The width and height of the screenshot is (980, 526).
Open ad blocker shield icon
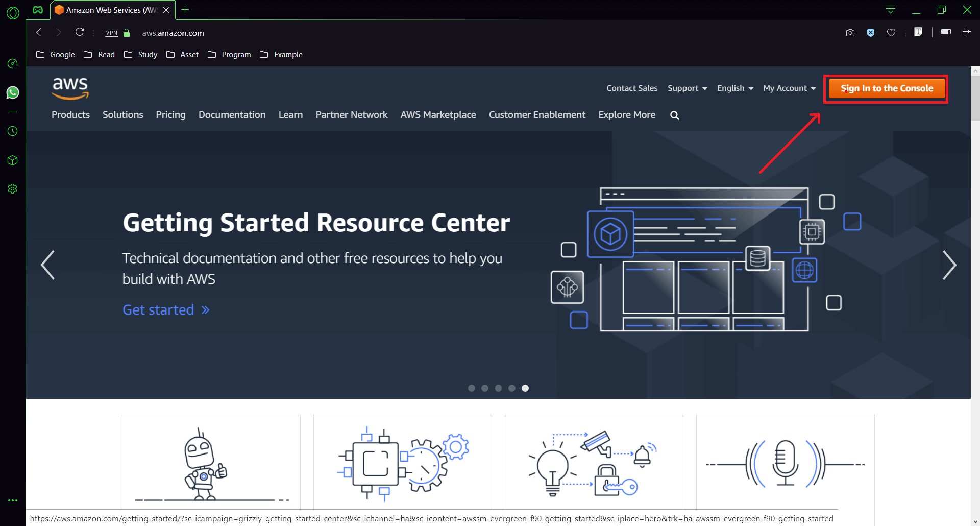[871, 33]
